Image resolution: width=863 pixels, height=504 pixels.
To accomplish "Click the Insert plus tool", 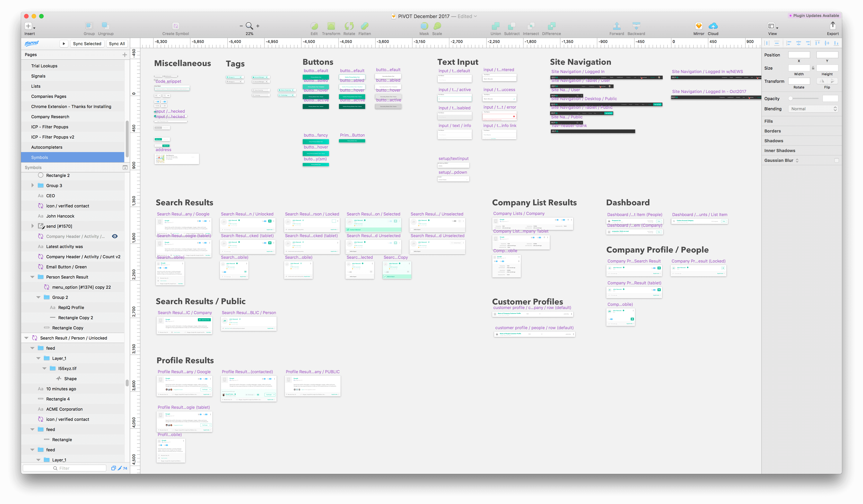I will tap(28, 26).
